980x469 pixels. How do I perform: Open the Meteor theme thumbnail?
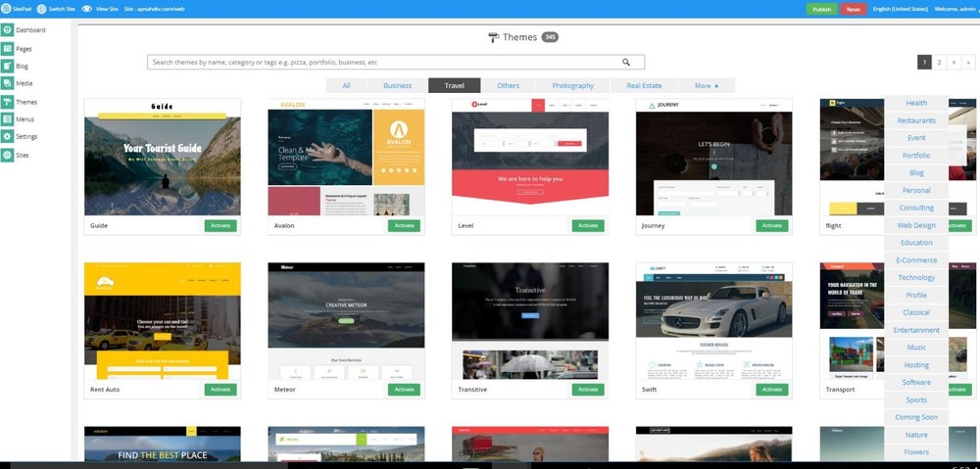pyautogui.click(x=346, y=320)
